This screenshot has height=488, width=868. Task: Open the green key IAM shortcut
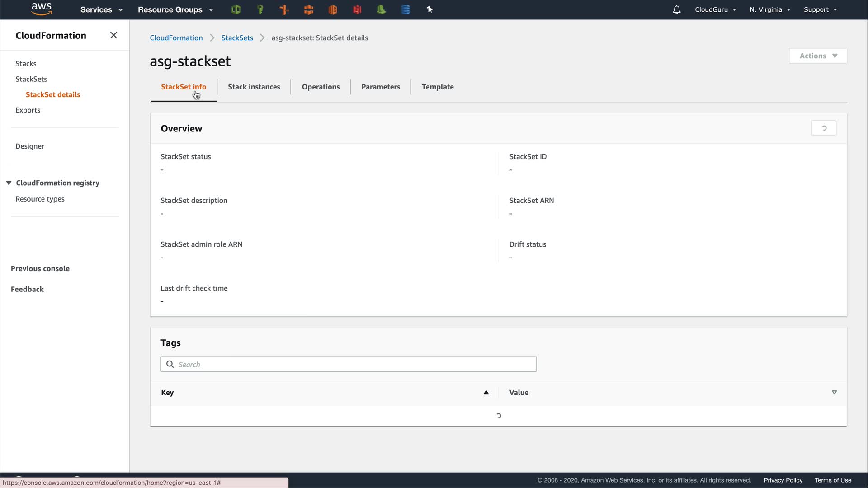tap(260, 9)
